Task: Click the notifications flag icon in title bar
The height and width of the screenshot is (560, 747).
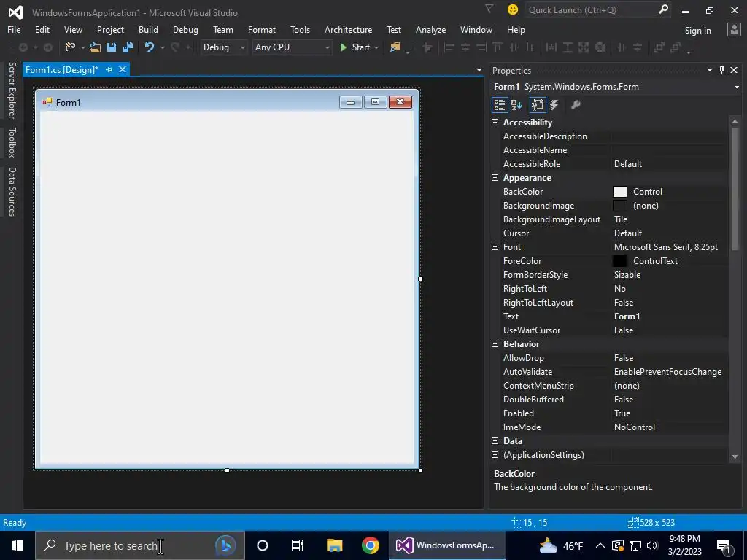Action: (x=489, y=9)
